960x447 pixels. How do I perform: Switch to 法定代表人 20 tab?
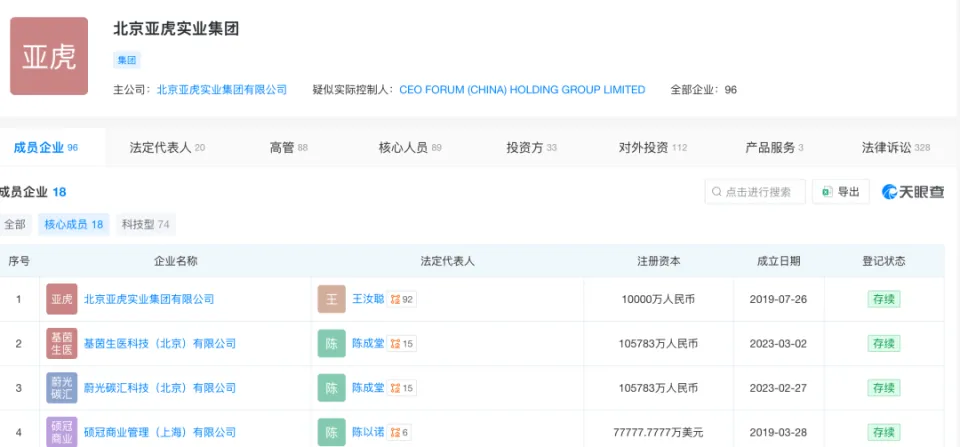click(x=167, y=148)
